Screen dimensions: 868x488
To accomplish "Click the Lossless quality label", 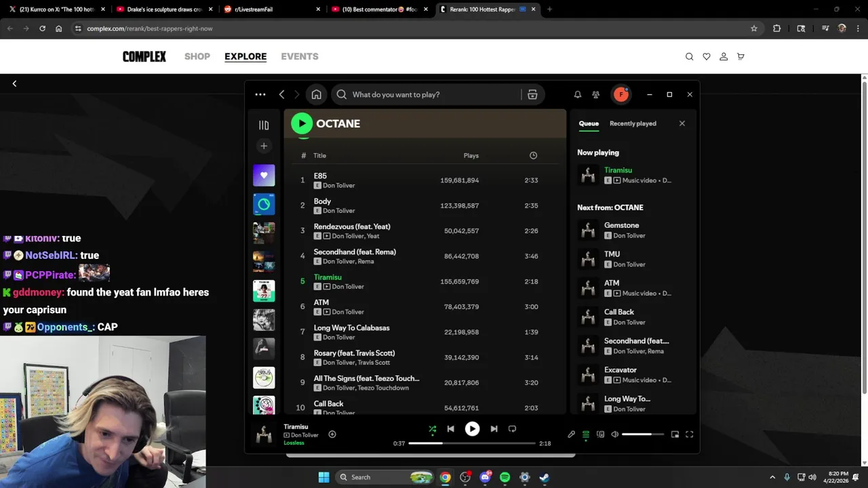I will pos(294,443).
